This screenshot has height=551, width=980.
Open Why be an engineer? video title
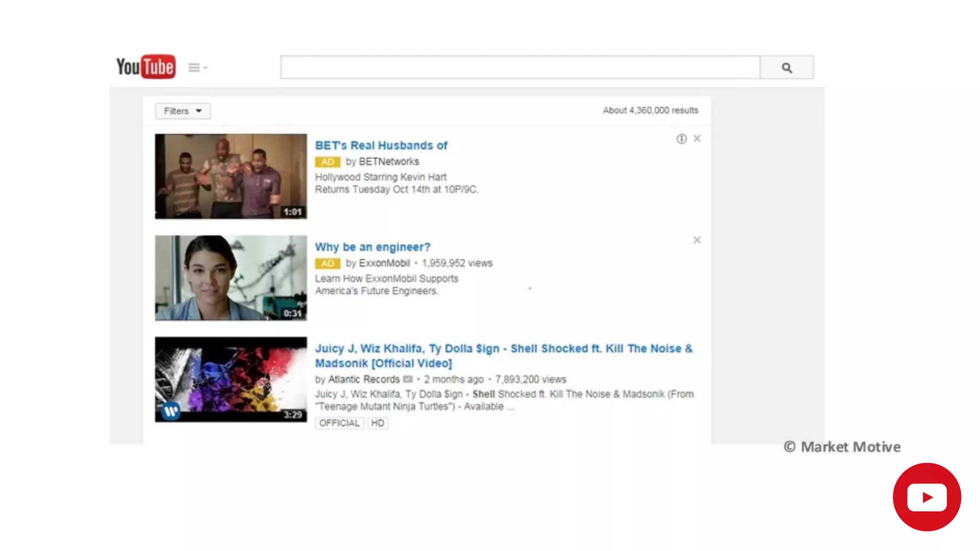(x=372, y=247)
